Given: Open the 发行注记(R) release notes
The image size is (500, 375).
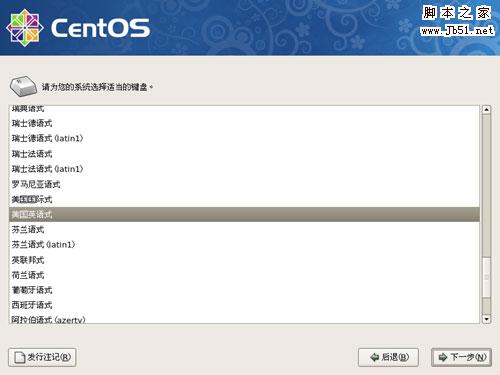Looking at the screenshot, I should coord(42,357).
